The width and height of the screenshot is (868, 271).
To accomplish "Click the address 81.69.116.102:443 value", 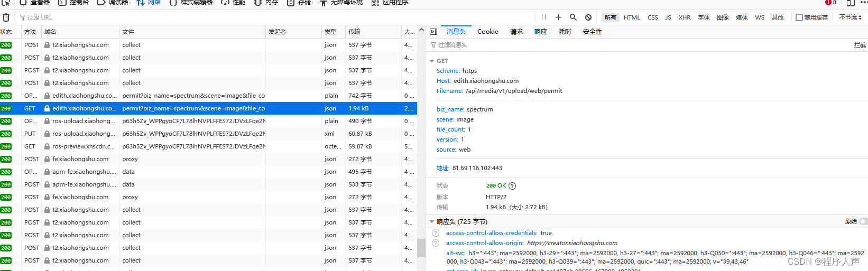I will pos(477,168).
